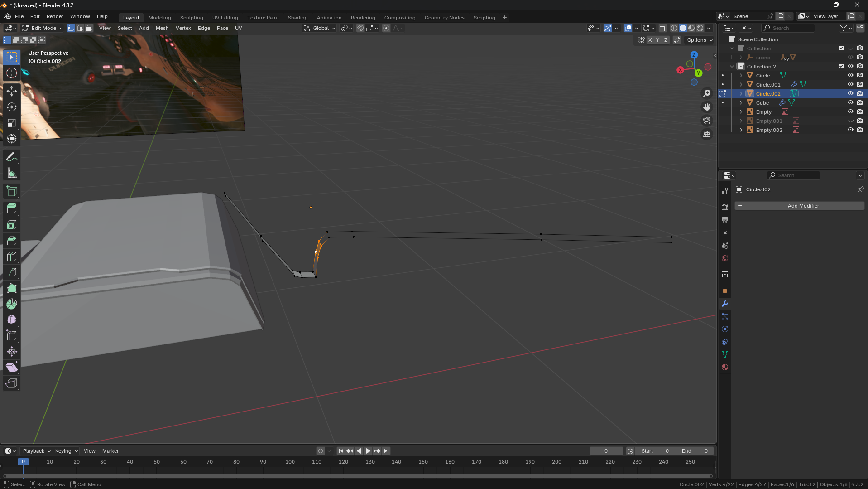Select the Measure tool
The image size is (868, 489).
[x=12, y=173]
